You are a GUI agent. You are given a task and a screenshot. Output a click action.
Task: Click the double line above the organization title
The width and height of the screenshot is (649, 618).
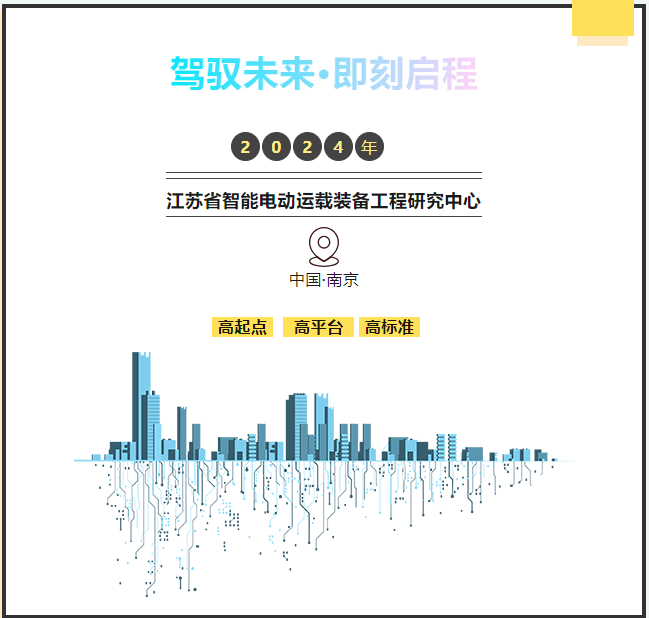point(324,176)
